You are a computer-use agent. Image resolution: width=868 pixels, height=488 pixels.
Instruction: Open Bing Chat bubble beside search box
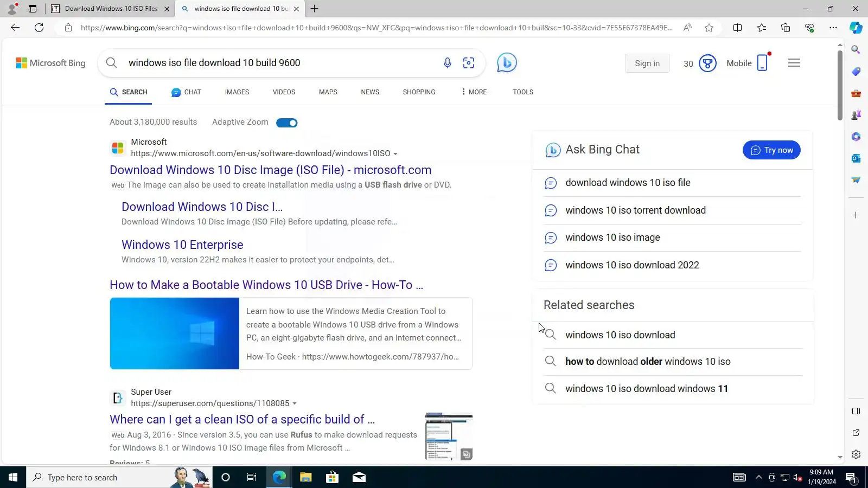coord(507,63)
